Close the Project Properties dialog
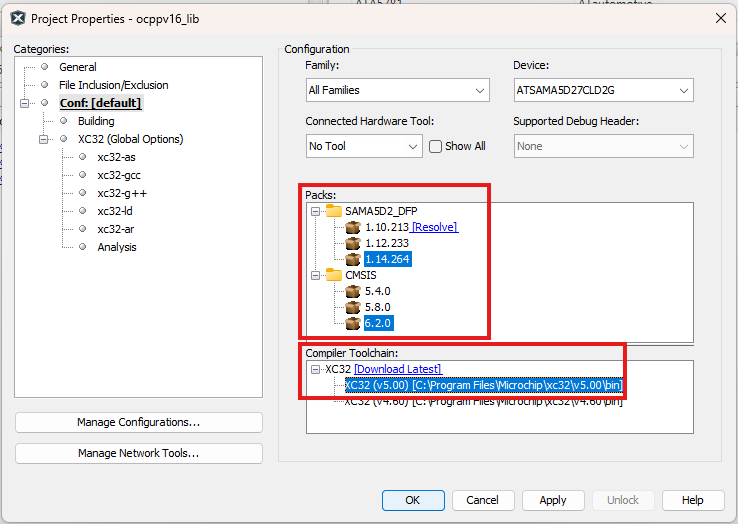 click(721, 18)
